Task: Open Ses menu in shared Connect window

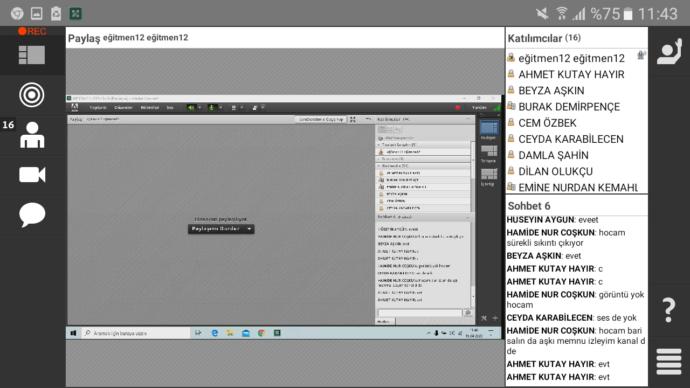Action: click(x=170, y=107)
